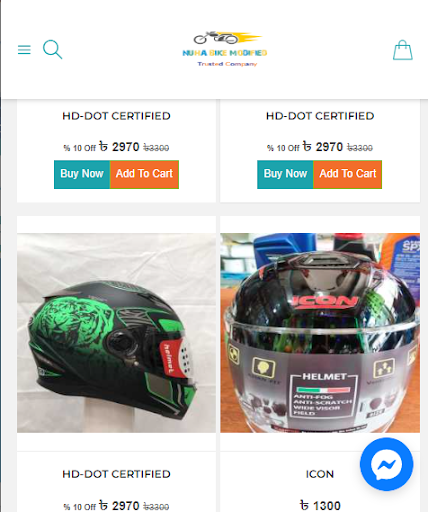Open top-right HD-DOT CERTIFIED product title
The width and height of the screenshot is (428, 512).
(320, 116)
